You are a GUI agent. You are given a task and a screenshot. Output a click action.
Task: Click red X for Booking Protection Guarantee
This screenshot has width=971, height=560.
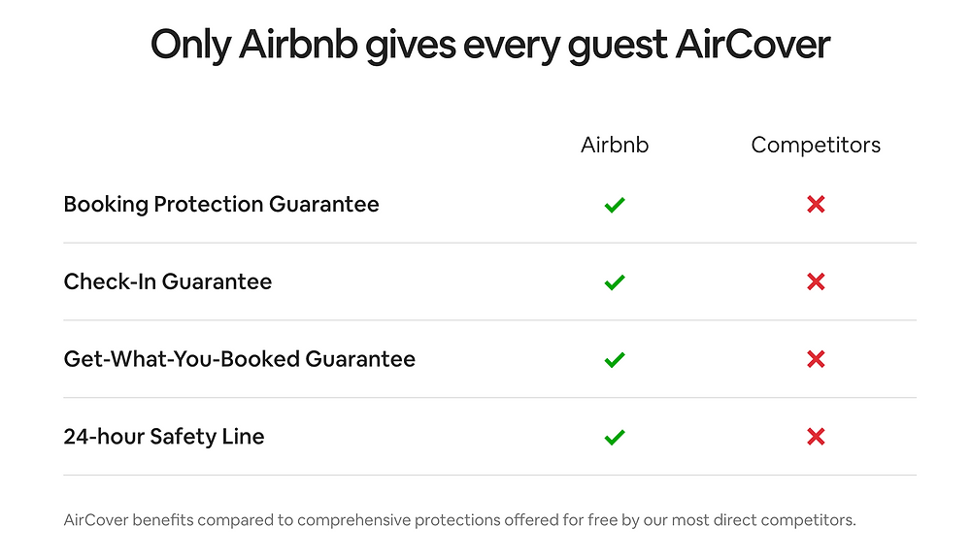click(816, 204)
